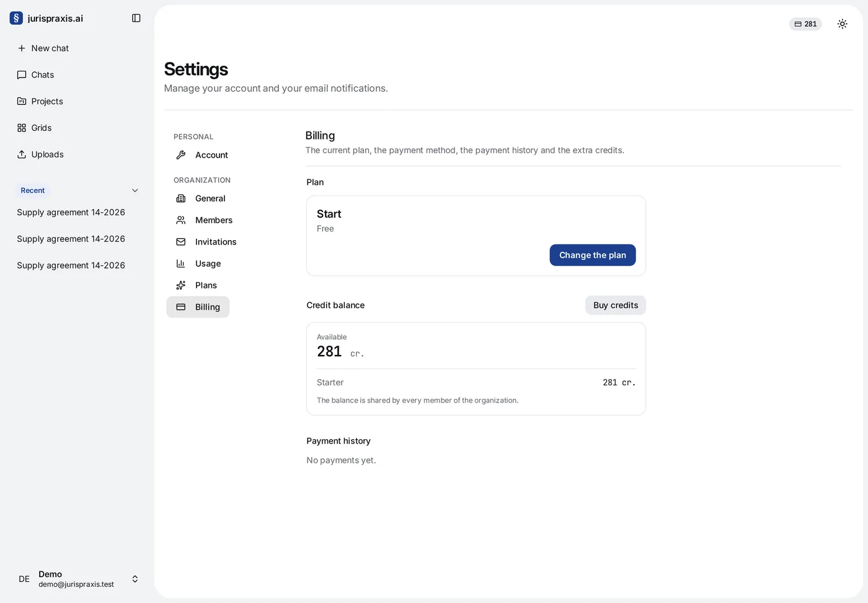Click the 281 credits badge in header
The width and height of the screenshot is (868, 603).
click(805, 24)
